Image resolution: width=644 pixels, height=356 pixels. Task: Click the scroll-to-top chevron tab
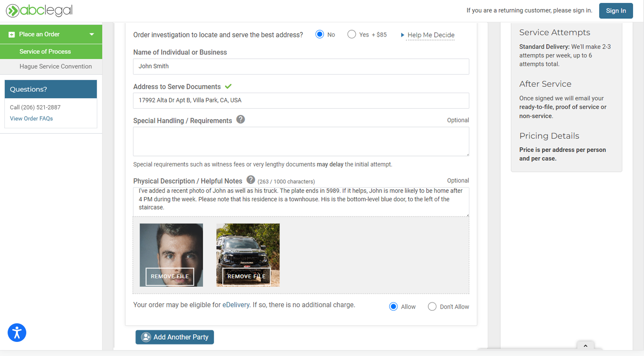click(x=585, y=346)
